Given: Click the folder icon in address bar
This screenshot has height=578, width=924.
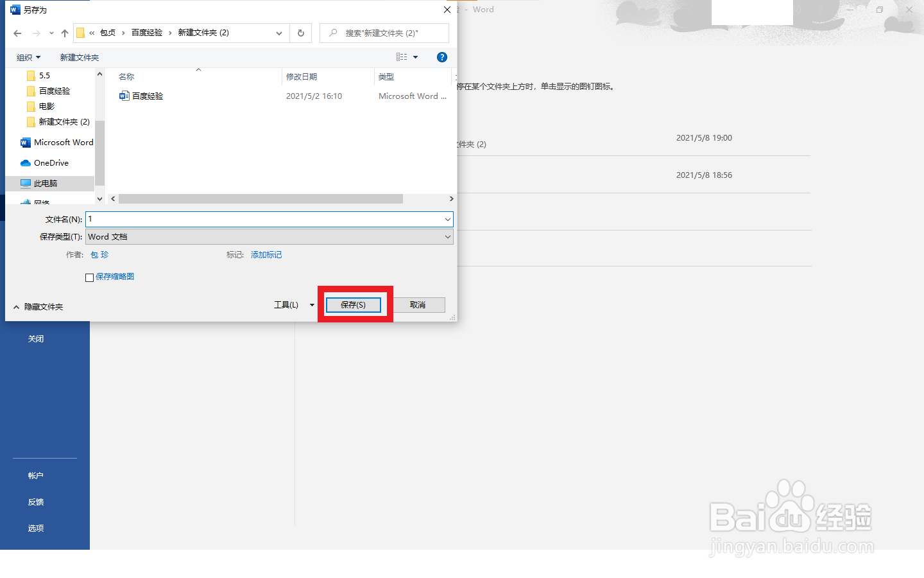Looking at the screenshot, I should point(81,33).
